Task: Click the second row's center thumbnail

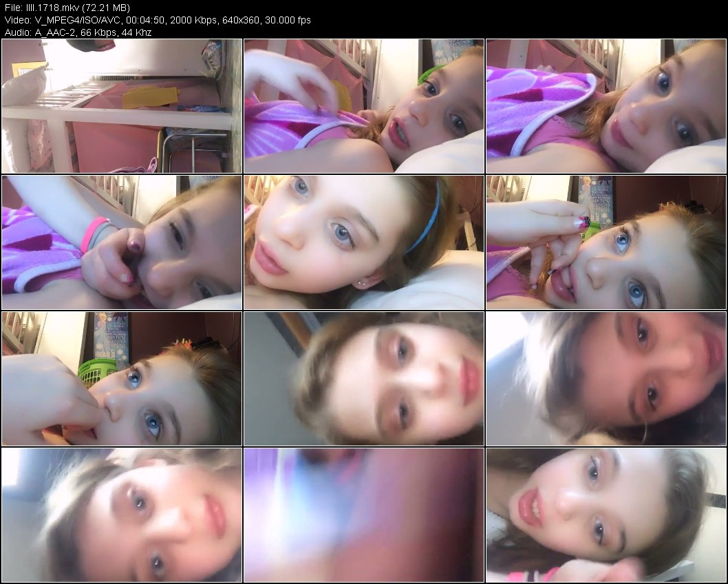Action: pos(364,242)
